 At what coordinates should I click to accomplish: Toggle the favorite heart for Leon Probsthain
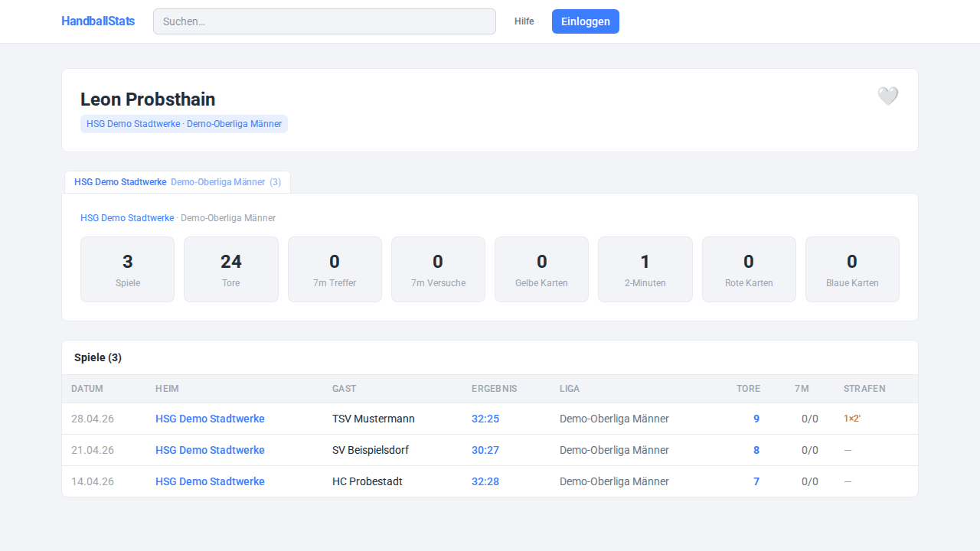click(x=887, y=96)
